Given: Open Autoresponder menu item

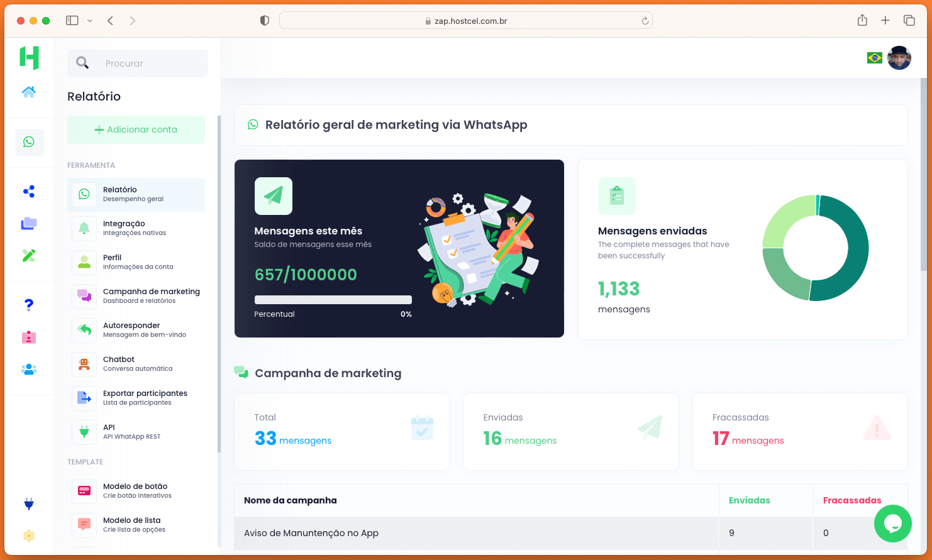Looking at the screenshot, I should pos(136,330).
